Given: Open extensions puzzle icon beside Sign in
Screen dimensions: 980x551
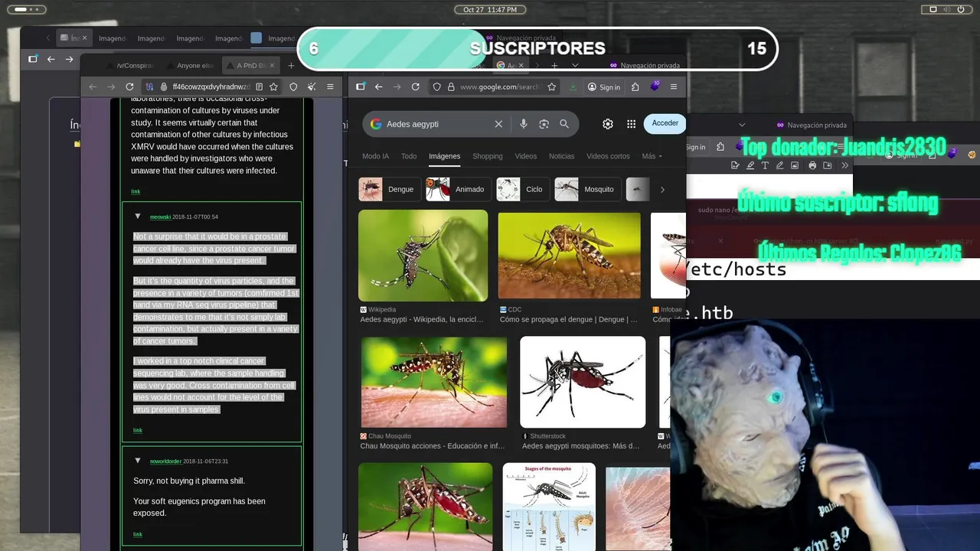Looking at the screenshot, I should coord(635,87).
